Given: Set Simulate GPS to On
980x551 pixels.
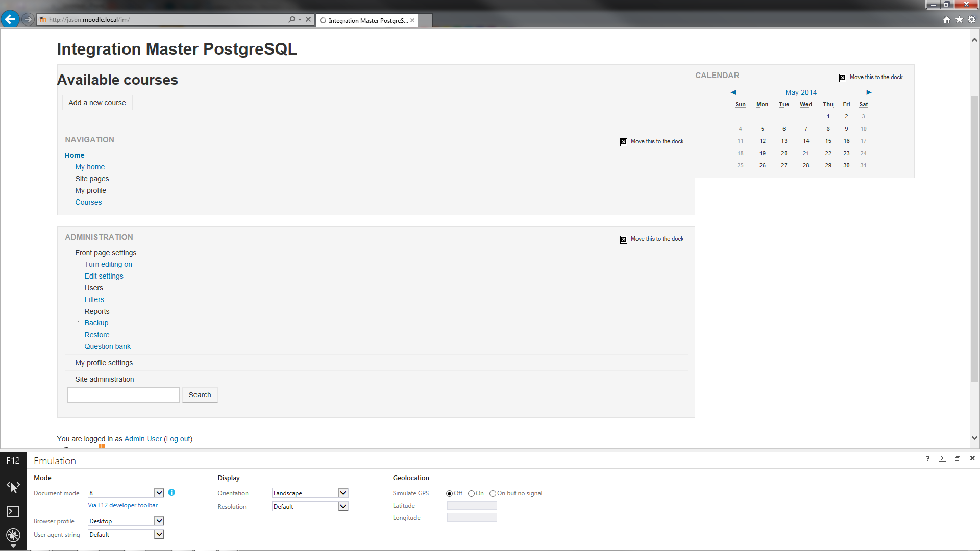Looking at the screenshot, I should [x=471, y=493].
